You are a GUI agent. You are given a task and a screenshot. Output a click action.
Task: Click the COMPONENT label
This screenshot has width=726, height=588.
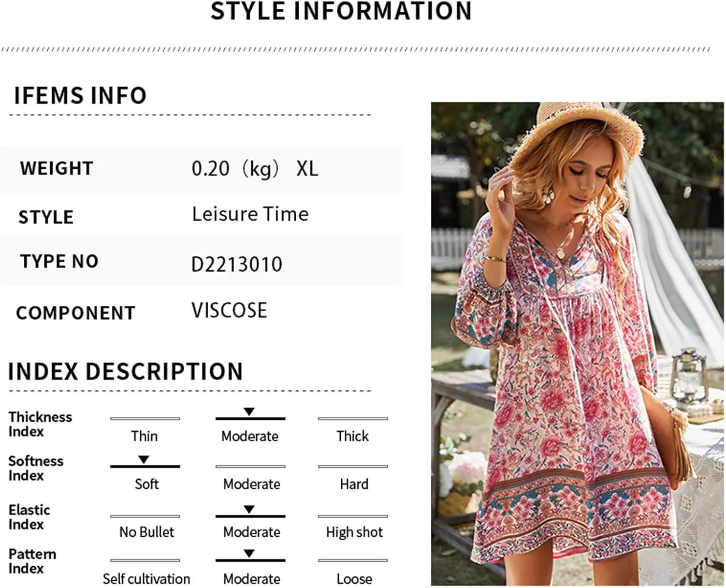(x=76, y=313)
